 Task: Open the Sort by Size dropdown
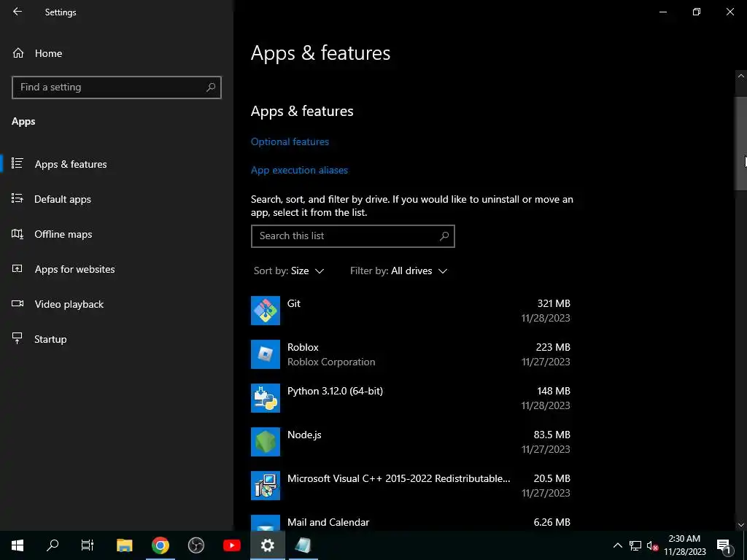289,271
